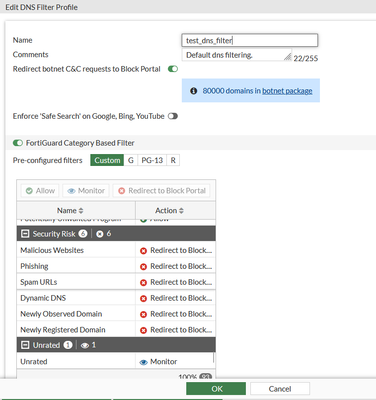
Task: Select the Malicious Websites row
Action: (116, 250)
